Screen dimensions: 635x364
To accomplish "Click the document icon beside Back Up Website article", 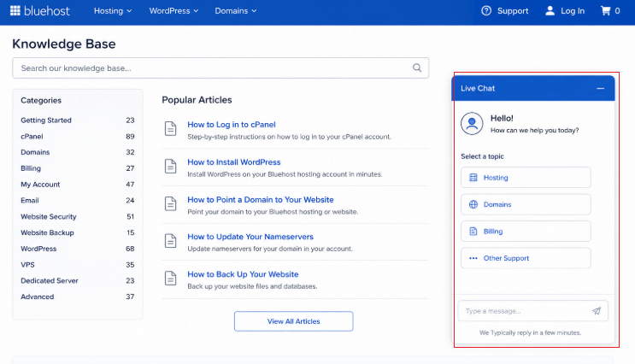I will pos(170,279).
